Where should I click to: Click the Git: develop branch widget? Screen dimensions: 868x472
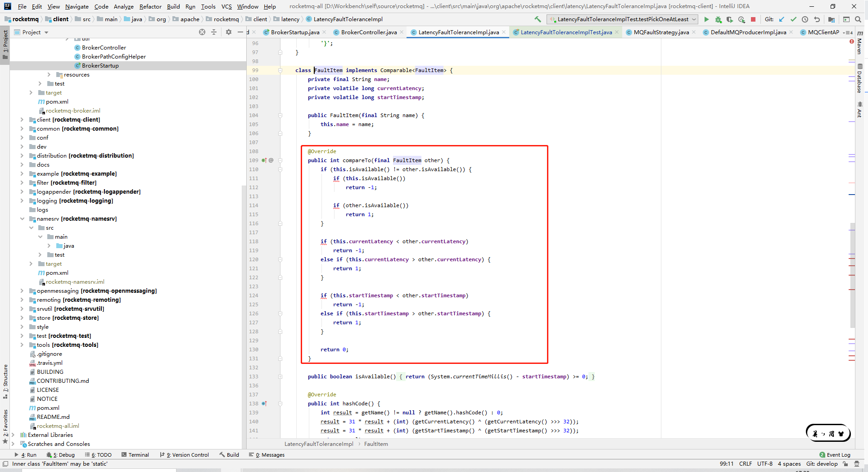[822, 464]
